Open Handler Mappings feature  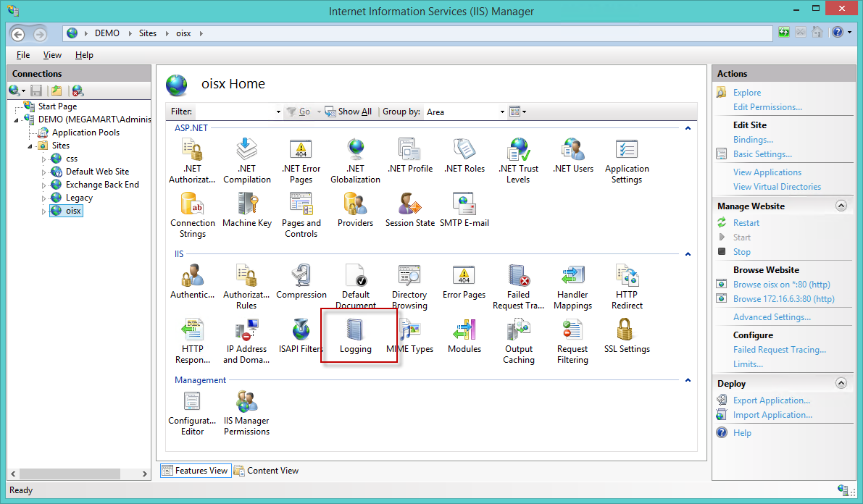tap(573, 287)
